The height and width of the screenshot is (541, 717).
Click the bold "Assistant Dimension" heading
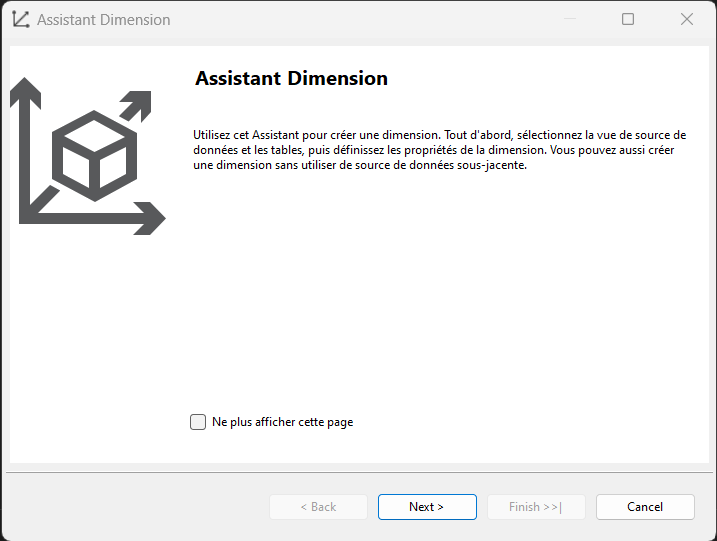[x=291, y=78]
